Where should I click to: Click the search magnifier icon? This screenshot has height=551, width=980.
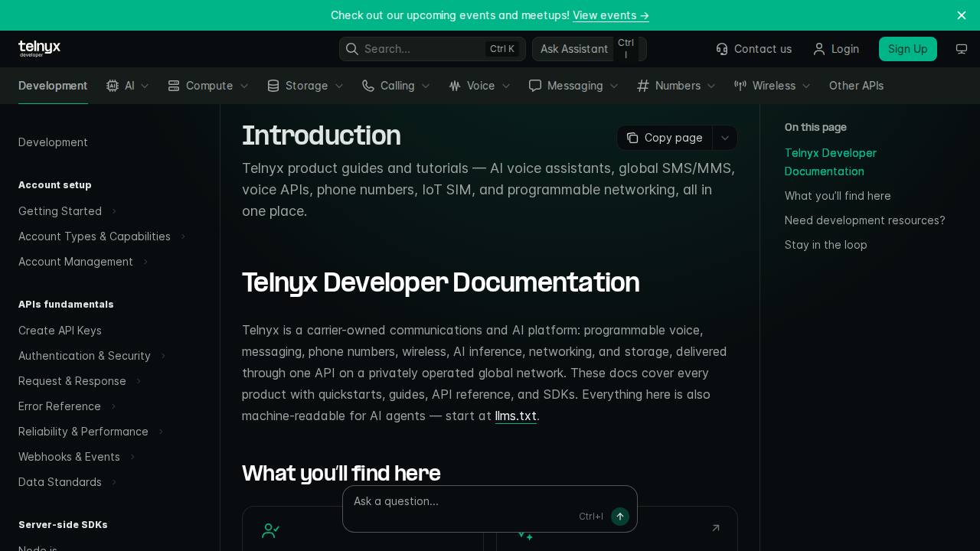352,49
